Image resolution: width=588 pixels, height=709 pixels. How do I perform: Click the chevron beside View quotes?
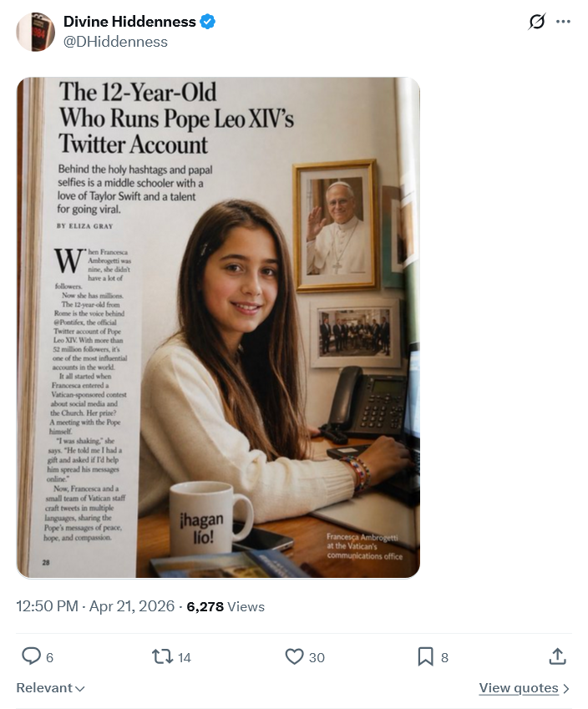567,689
